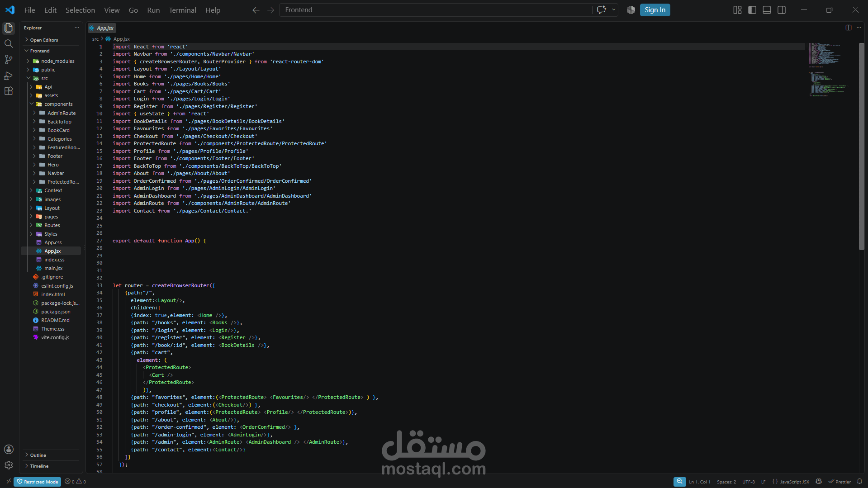Click the Frontend command center search box

pyautogui.click(x=436, y=10)
